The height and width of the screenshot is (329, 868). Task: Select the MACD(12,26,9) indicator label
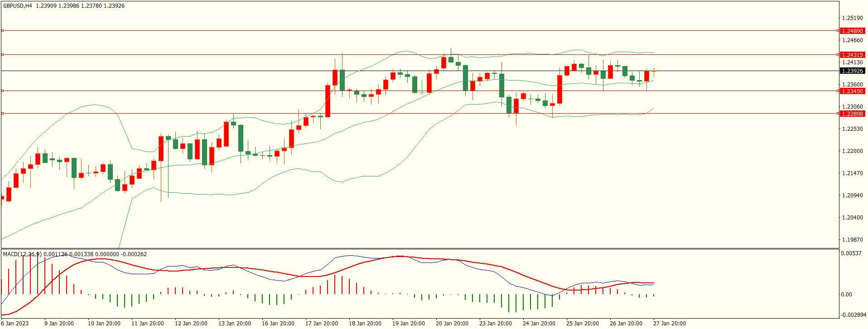(22, 254)
